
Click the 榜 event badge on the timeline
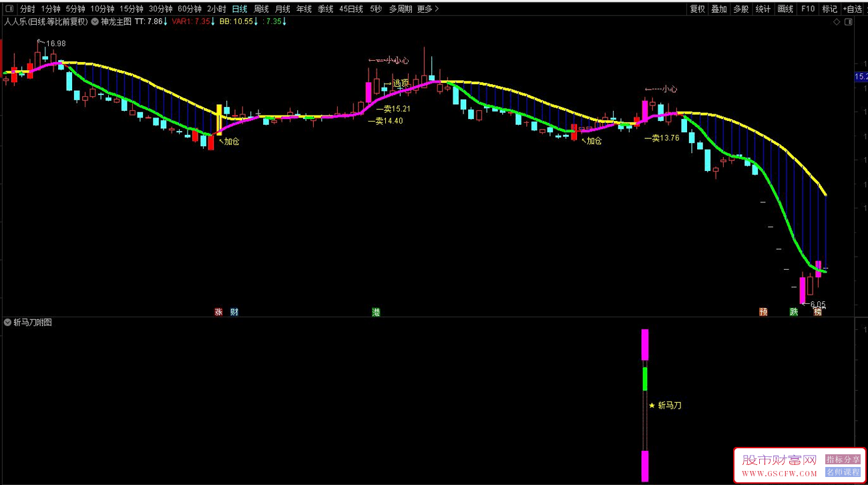[x=817, y=312]
